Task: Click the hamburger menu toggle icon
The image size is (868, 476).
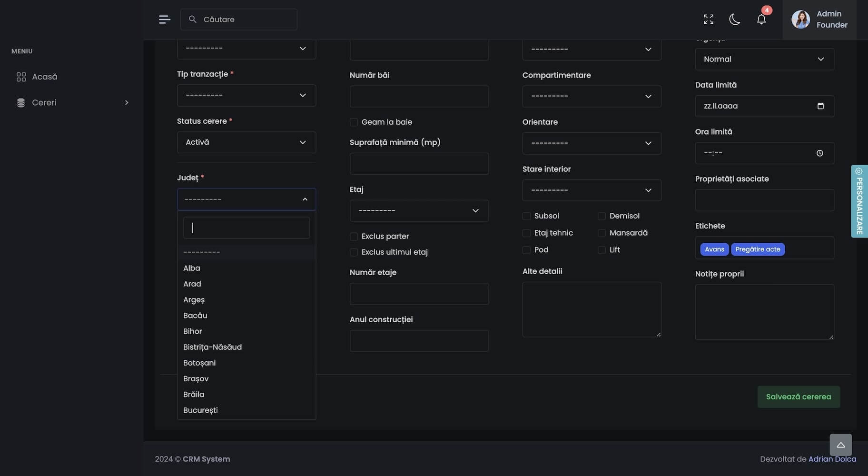Action: [x=164, y=20]
